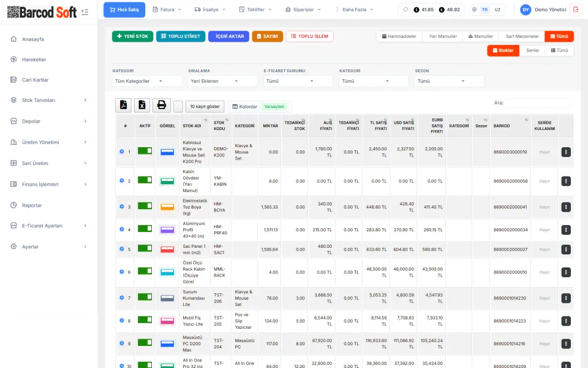Screen dimensions: 588x368
Task: Click the İçeri Aktar import button
Action: click(228, 36)
